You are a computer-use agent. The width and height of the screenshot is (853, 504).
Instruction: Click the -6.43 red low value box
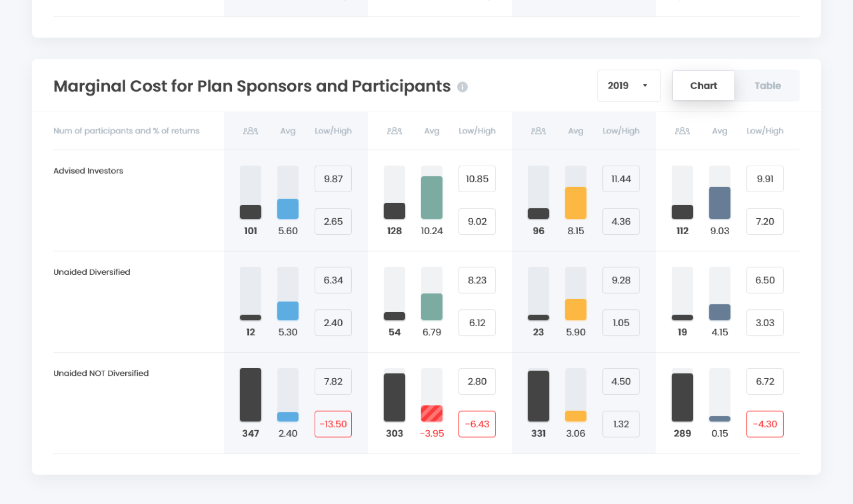(477, 424)
